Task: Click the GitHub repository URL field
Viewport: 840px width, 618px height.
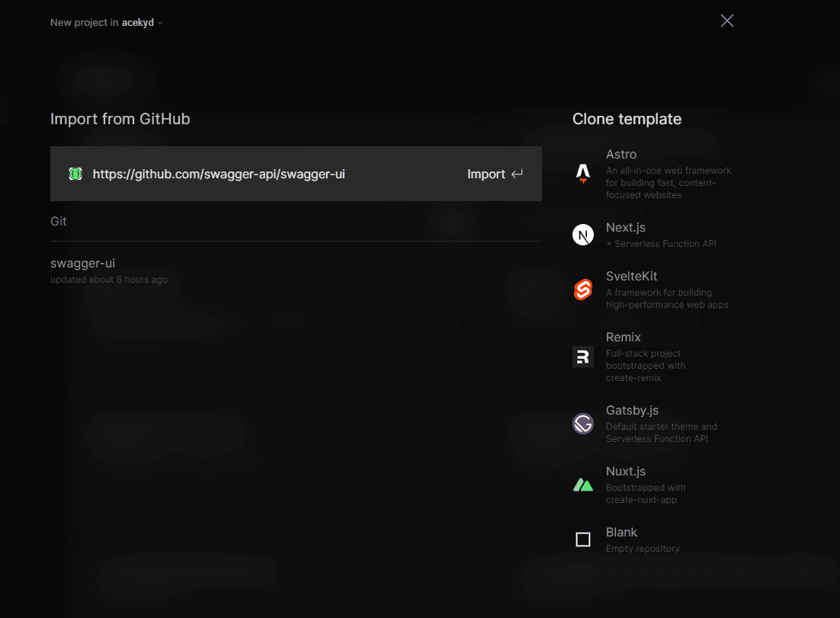Action: 219,174
